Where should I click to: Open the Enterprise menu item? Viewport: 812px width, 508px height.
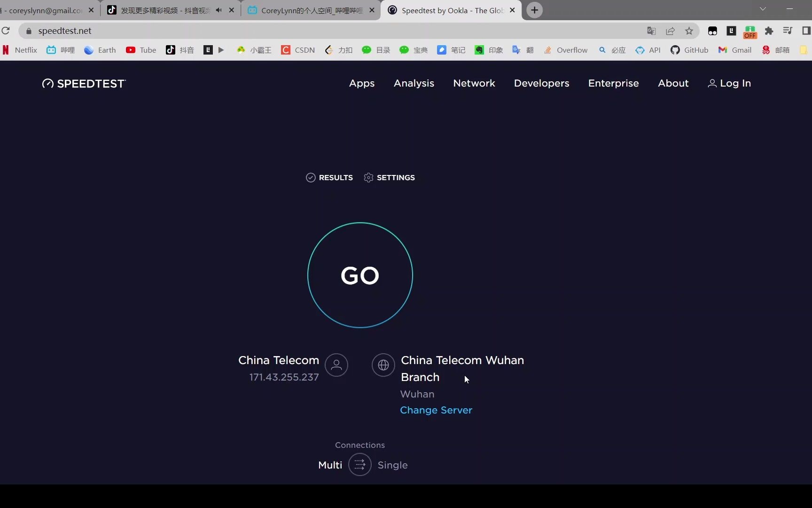click(613, 83)
